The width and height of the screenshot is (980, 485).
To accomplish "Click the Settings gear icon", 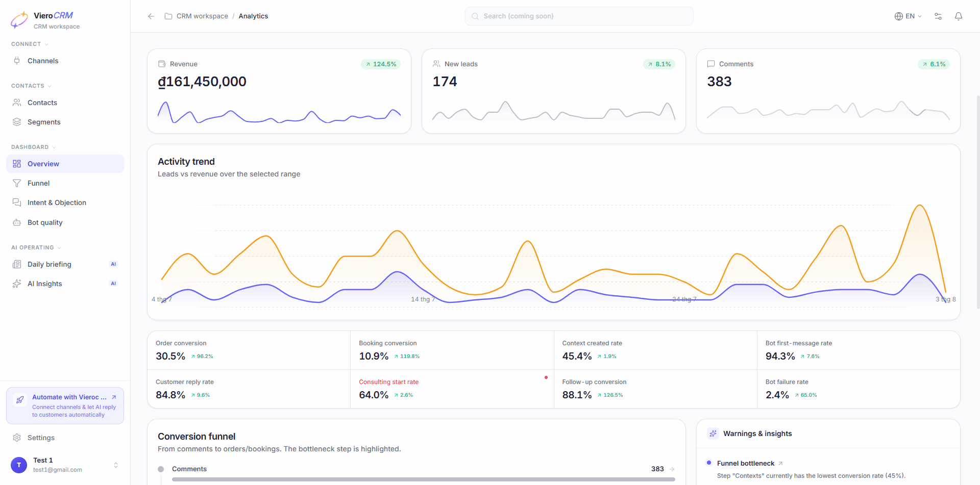I will [x=17, y=438].
